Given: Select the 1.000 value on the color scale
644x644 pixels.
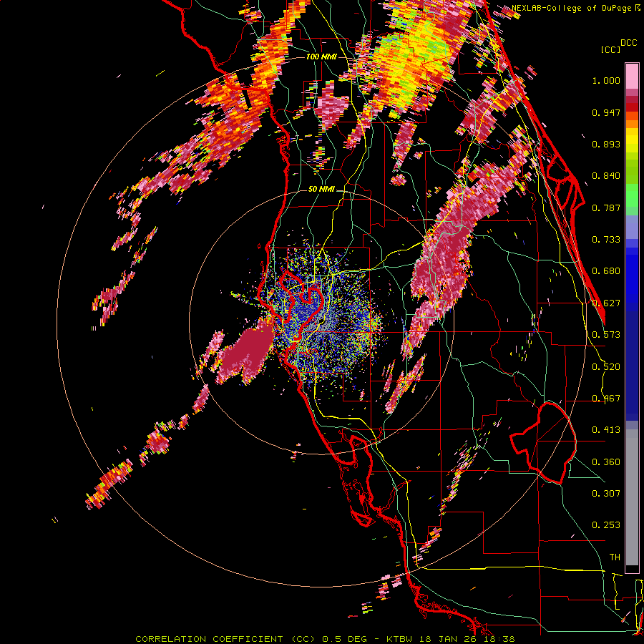Looking at the screenshot, I should 606,81.
